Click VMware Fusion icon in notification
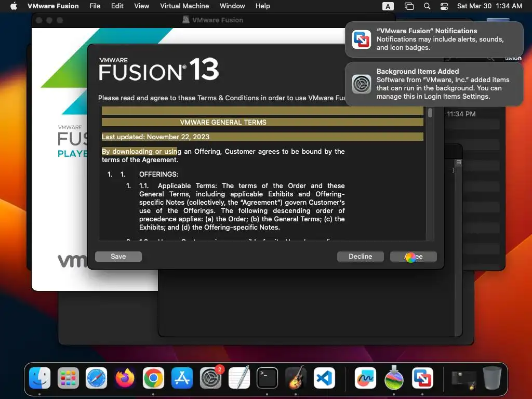 tap(362, 39)
